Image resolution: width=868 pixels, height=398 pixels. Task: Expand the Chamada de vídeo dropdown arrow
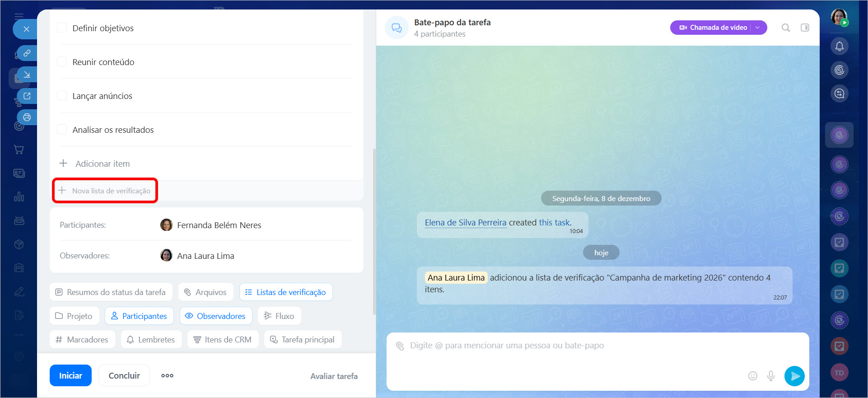point(758,28)
